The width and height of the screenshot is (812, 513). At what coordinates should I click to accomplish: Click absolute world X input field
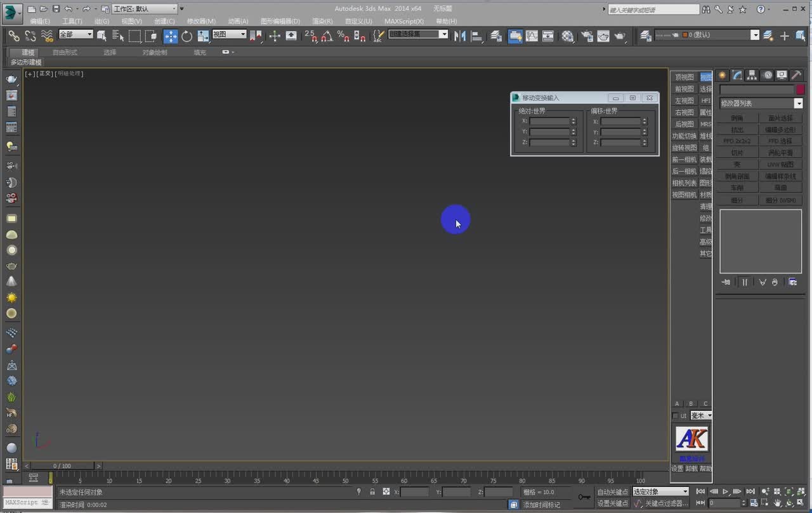coord(549,121)
